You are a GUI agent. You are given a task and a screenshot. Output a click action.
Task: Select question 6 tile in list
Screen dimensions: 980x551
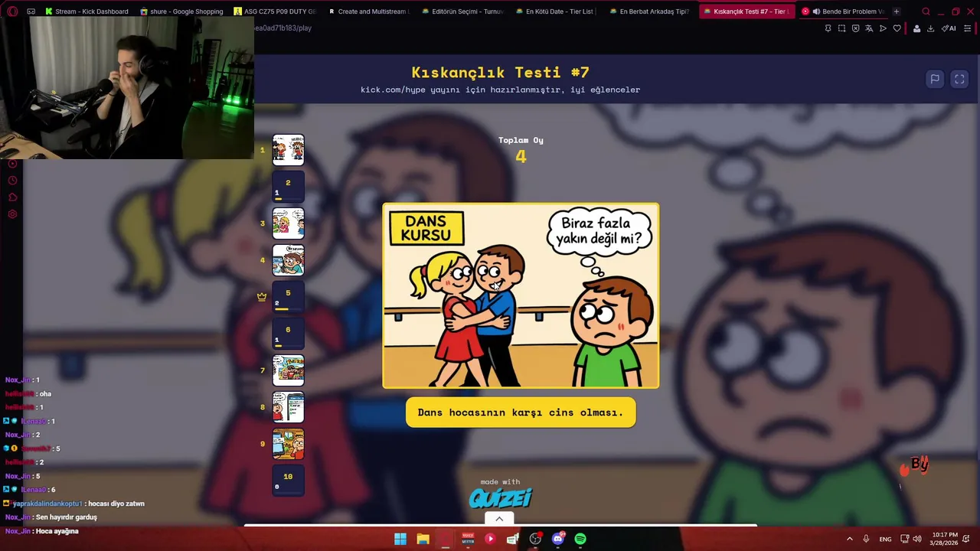point(288,334)
